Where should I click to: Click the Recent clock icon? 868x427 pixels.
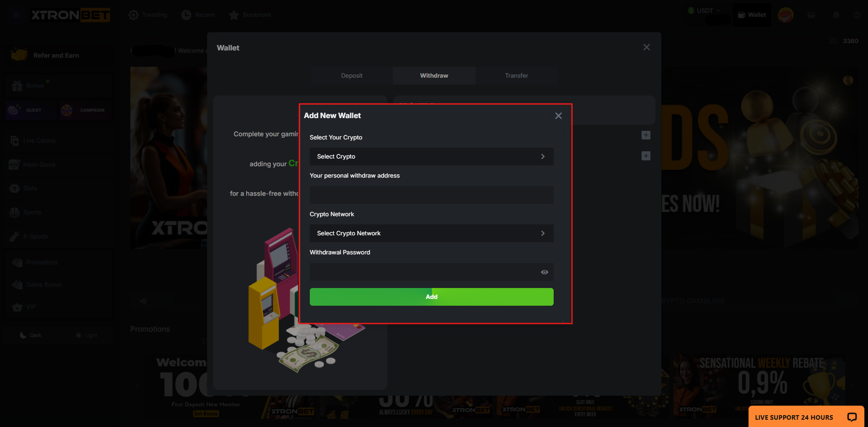(x=186, y=15)
